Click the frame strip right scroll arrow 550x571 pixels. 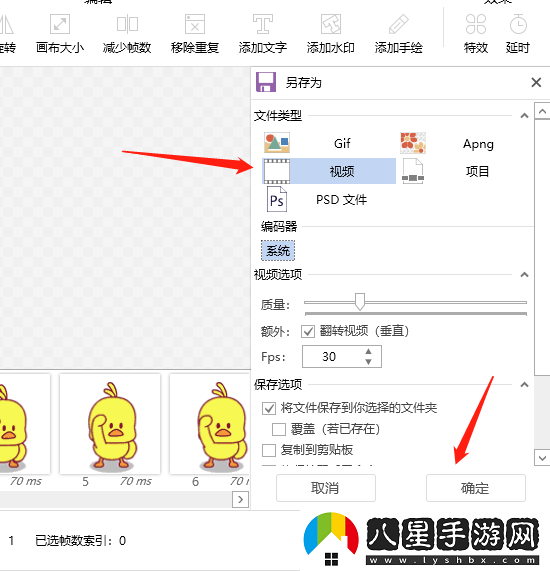click(240, 499)
